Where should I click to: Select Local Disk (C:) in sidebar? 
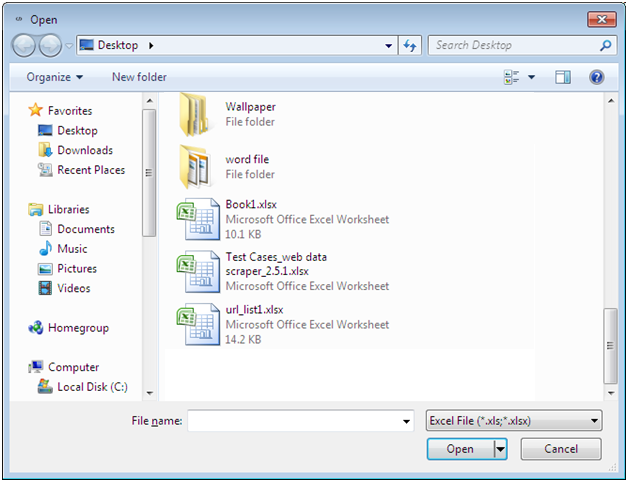coord(93,387)
